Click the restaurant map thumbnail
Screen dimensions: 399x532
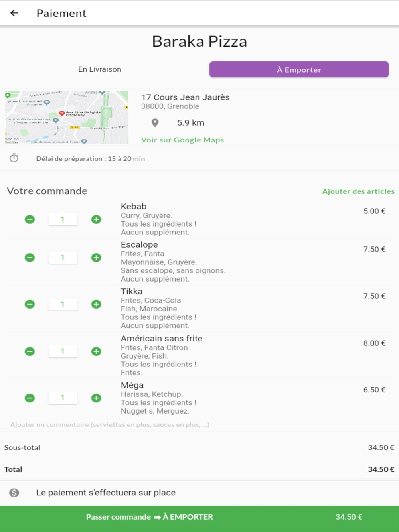click(x=67, y=117)
